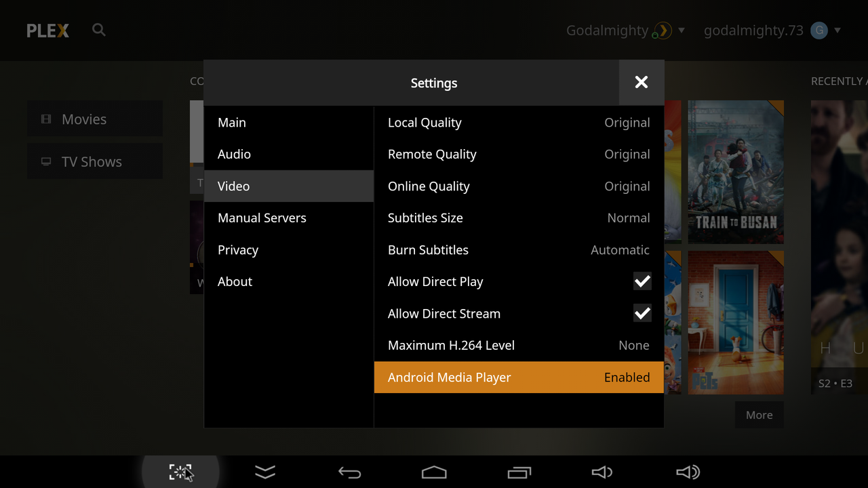Click the Plex server status icon beside Godalmighty
Image resolution: width=868 pixels, height=488 pixels.
click(x=661, y=30)
